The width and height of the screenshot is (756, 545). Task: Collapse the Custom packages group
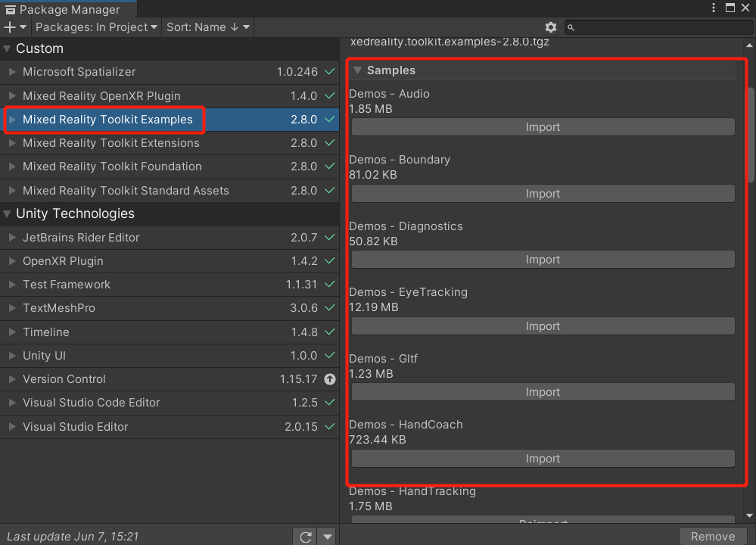pos(8,48)
